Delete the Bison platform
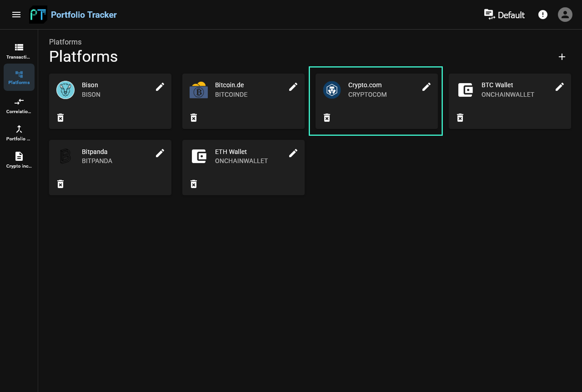Screen dimensions: 582x392 [61, 118]
